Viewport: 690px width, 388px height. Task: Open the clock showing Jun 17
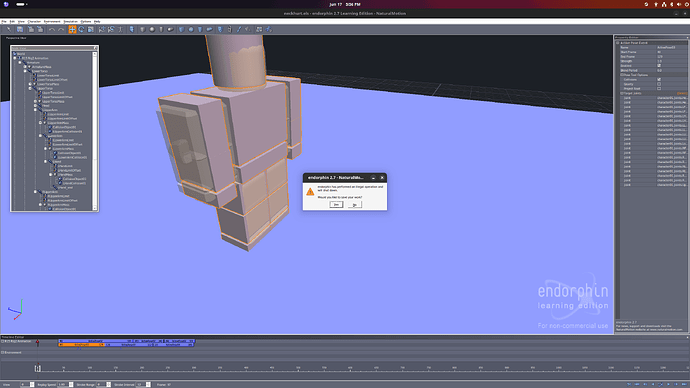(x=345, y=4)
